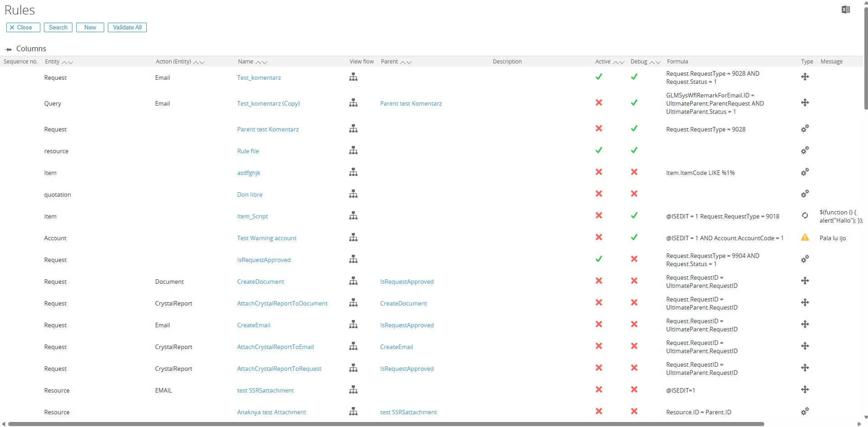Click the New button
This screenshot has width=868, height=427.
[x=90, y=27]
